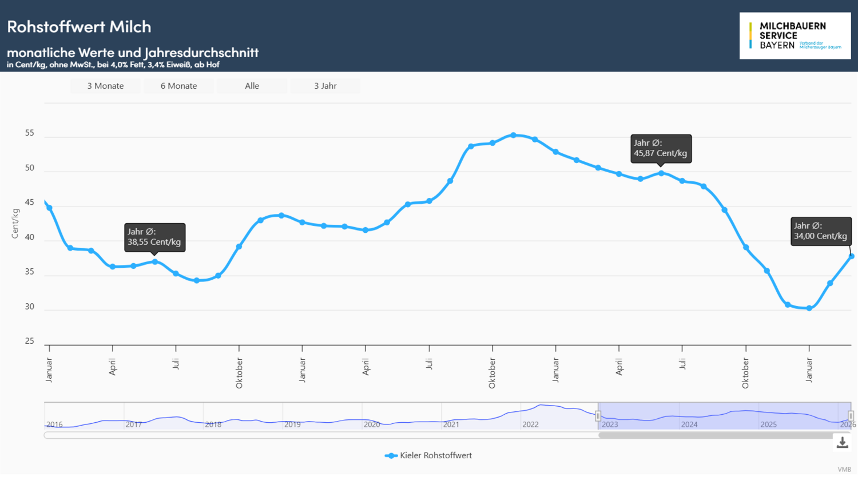Click the 2020 label in the navigator

pos(372,424)
